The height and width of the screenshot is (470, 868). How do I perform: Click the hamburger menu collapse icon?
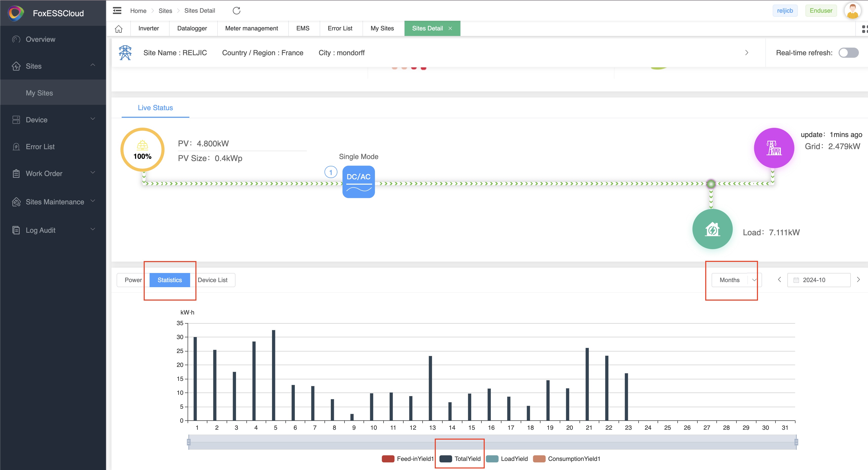[x=117, y=10]
